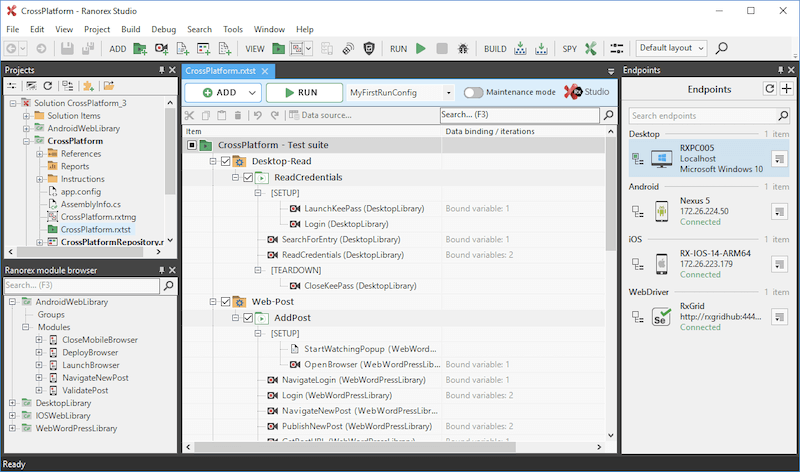Click the magnifier icon right of Default layout

pyautogui.click(x=721, y=48)
